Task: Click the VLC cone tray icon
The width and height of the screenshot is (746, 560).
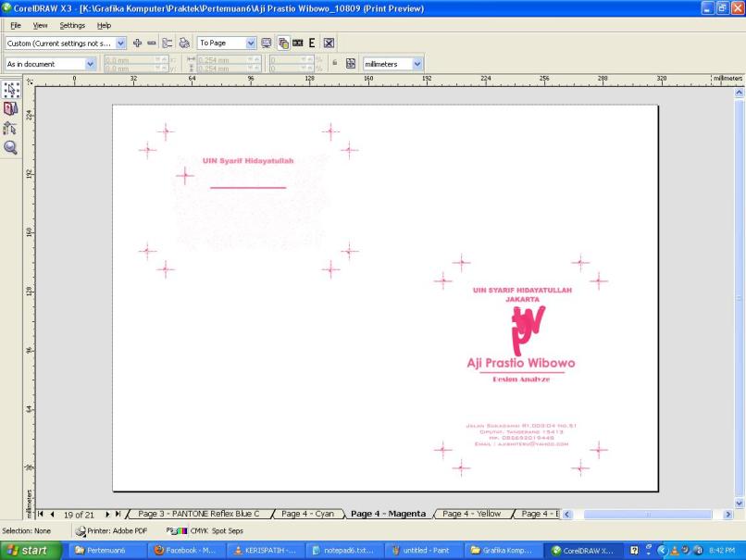Action: click(x=674, y=551)
